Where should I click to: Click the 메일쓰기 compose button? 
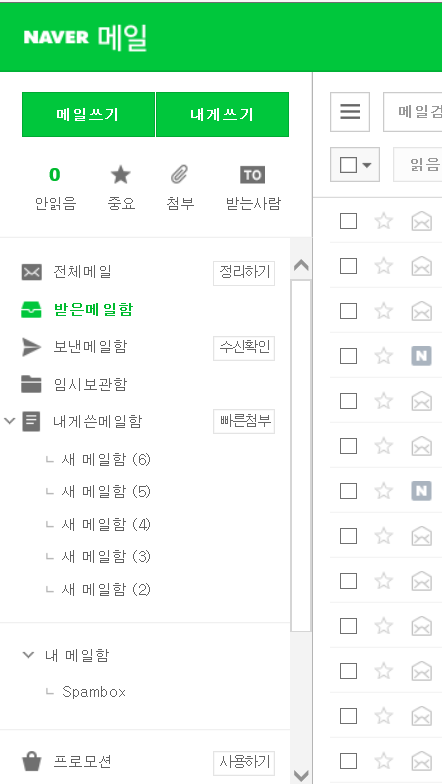pyautogui.click(x=88, y=114)
